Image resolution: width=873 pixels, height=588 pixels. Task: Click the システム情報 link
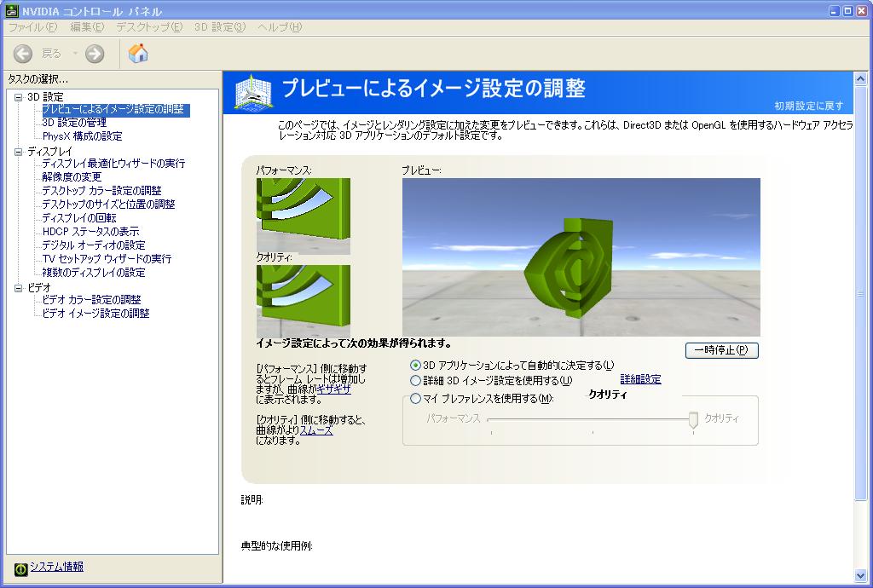pyautogui.click(x=57, y=567)
